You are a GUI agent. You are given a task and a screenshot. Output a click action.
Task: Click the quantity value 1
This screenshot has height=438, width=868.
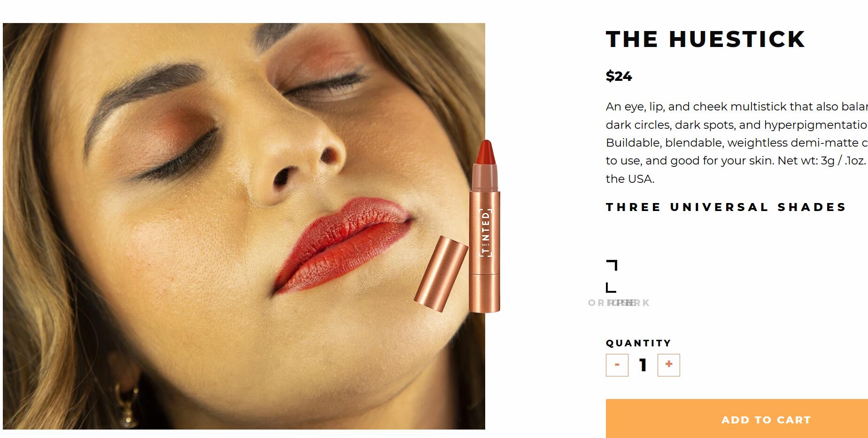tap(643, 365)
